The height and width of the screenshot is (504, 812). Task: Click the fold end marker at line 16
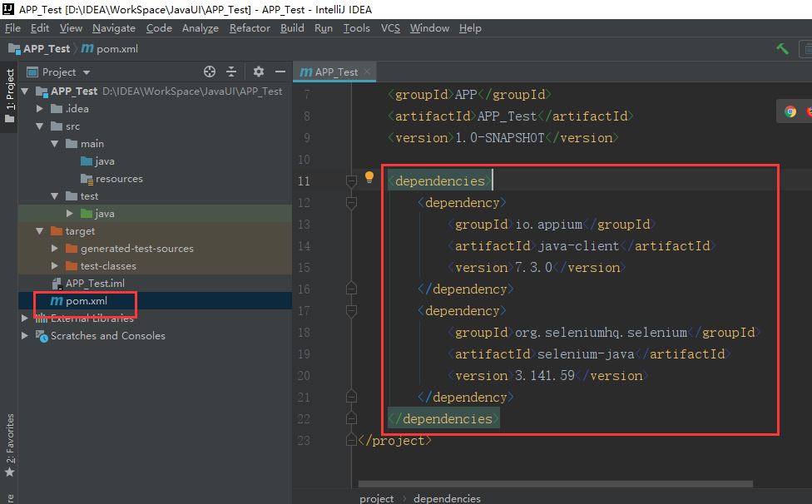click(x=351, y=289)
